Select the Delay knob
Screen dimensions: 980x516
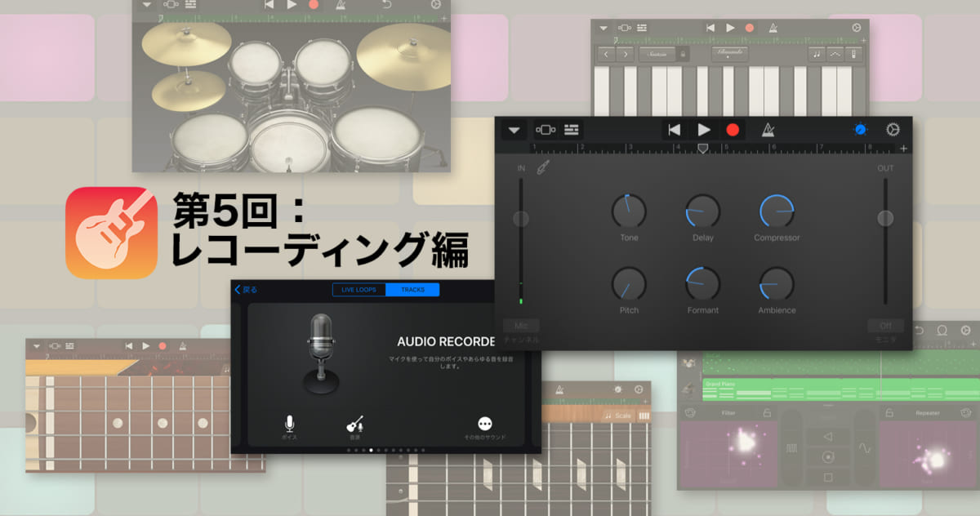point(702,211)
